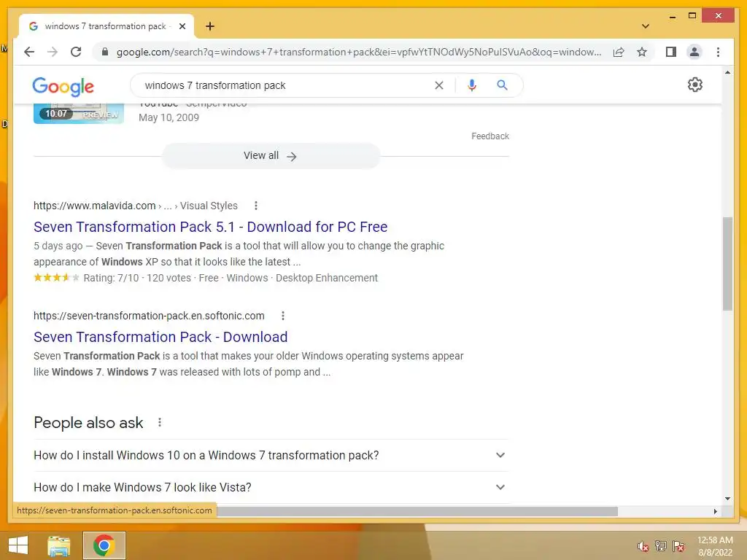This screenshot has width=747, height=560.
Task: Click the 'May 10, 2009' date text
Action: coord(169,117)
